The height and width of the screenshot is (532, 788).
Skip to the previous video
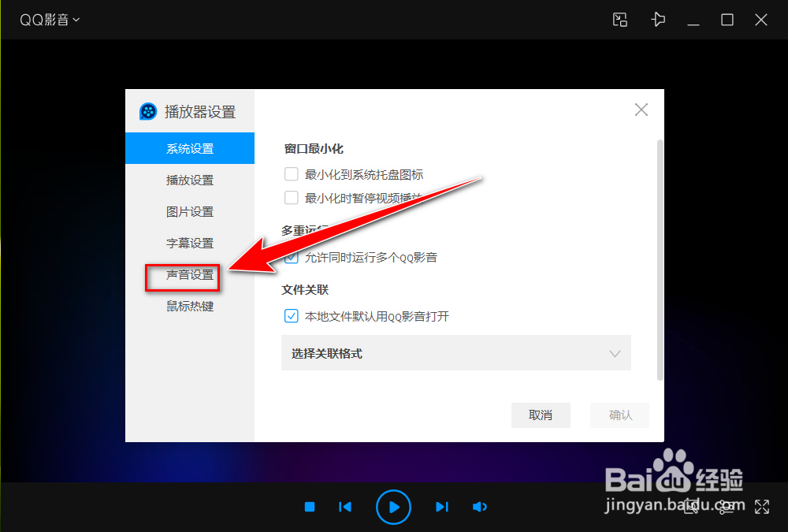click(x=345, y=507)
